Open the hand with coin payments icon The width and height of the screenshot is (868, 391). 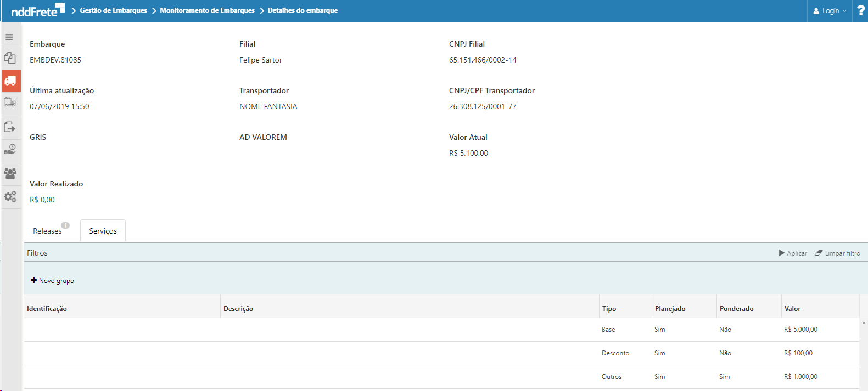pos(10,149)
